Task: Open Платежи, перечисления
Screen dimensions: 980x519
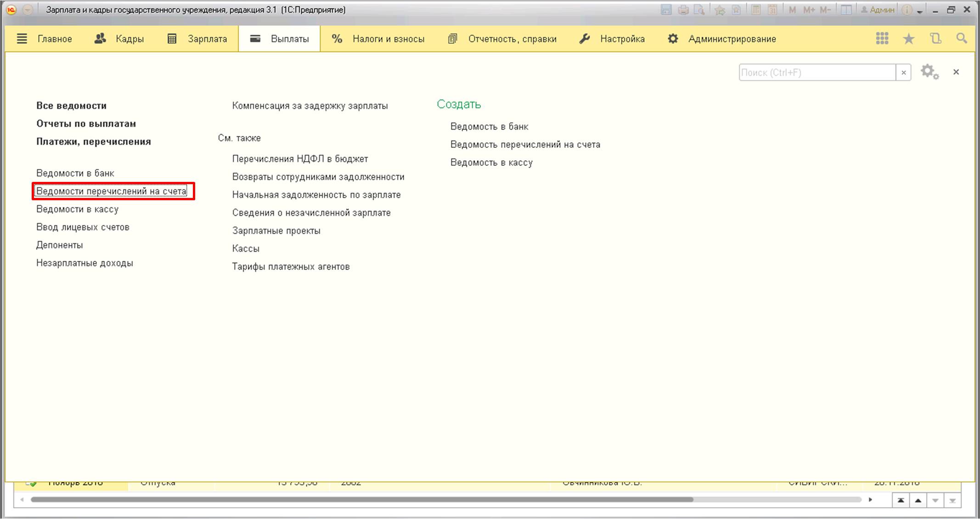Action: (x=94, y=141)
